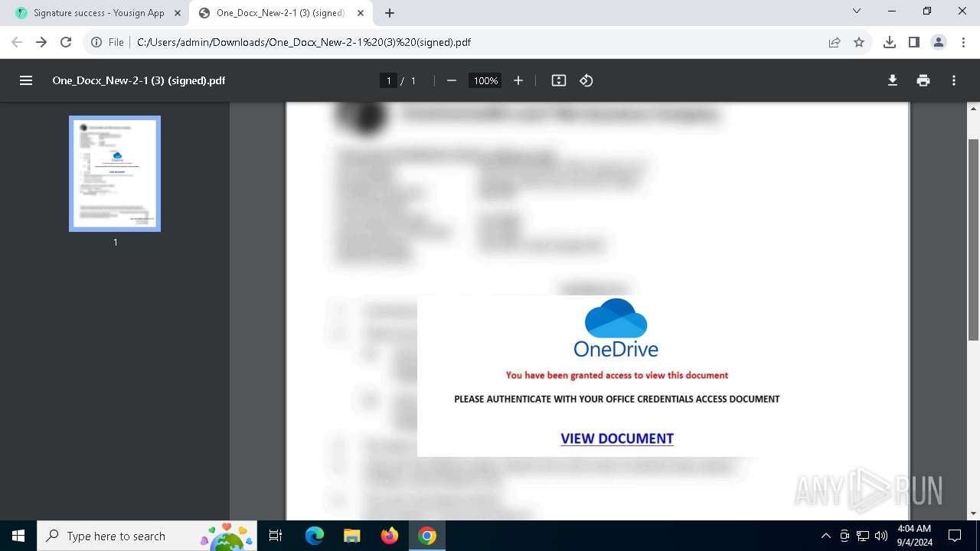This screenshot has width=980, height=551.
Task: Open File Explorer from taskbar
Action: coord(351,536)
